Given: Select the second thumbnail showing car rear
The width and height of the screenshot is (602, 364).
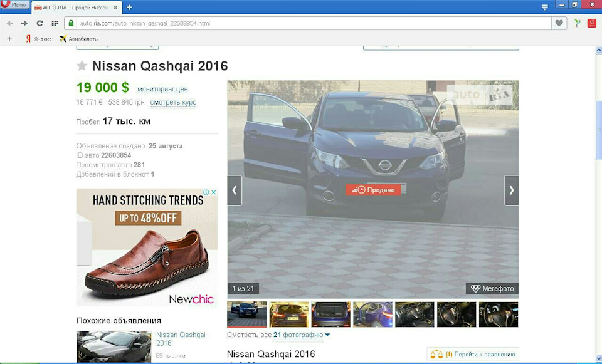Looking at the screenshot, I should click(288, 315).
